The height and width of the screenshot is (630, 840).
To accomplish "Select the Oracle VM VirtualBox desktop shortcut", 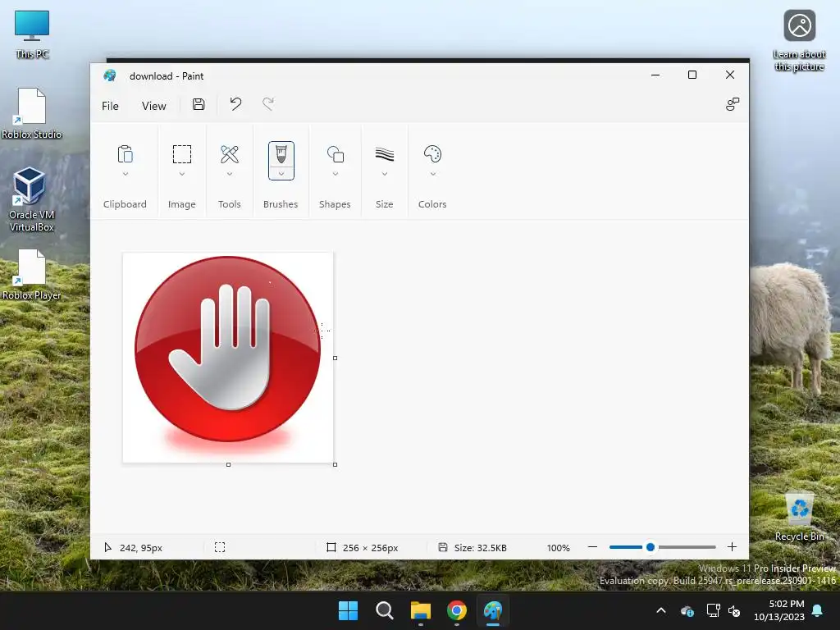I will coord(32,199).
